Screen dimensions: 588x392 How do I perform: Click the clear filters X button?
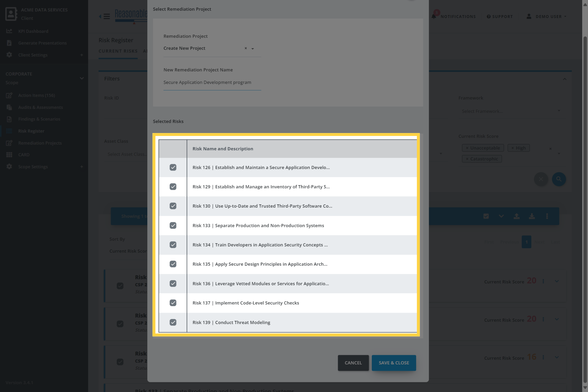pos(541,179)
